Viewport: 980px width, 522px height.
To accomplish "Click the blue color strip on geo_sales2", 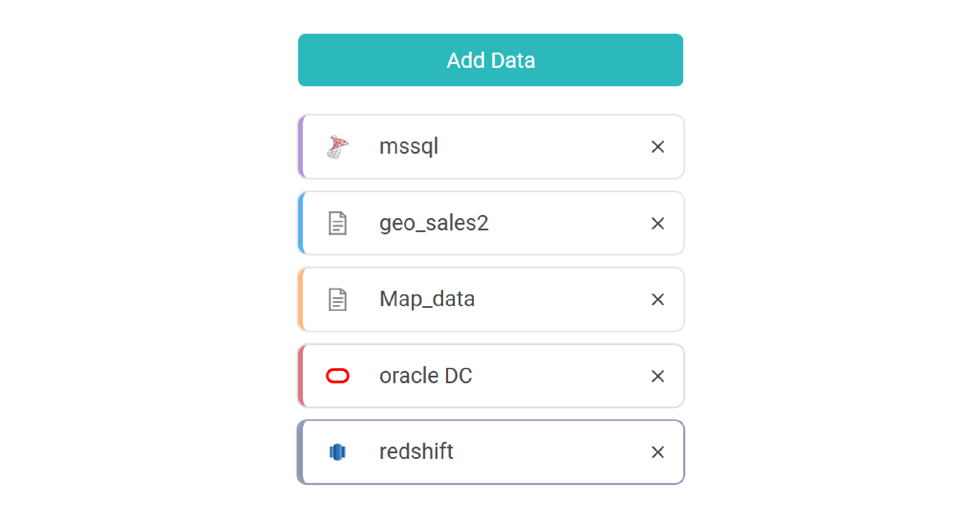I will (x=301, y=223).
